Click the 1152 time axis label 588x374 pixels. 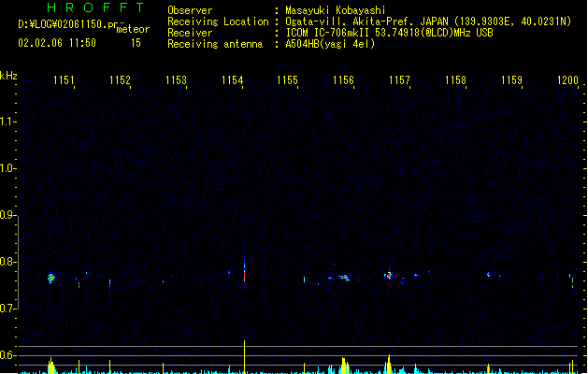point(120,79)
